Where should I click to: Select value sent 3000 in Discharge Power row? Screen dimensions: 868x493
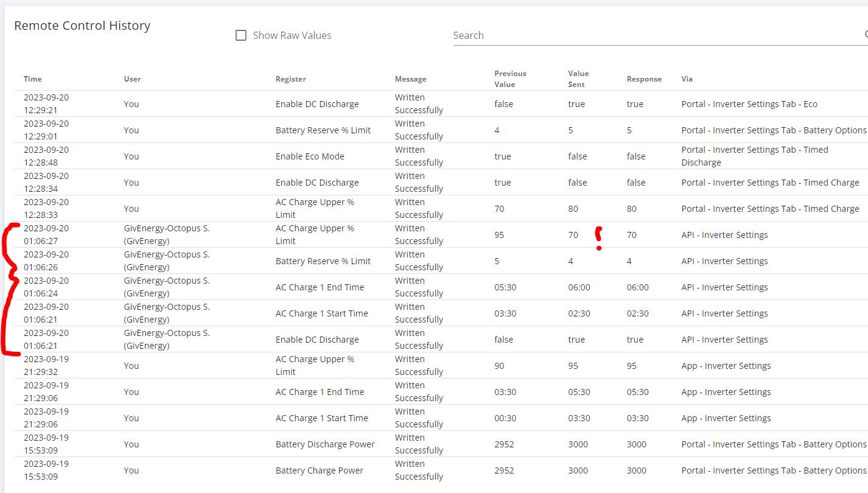click(578, 444)
